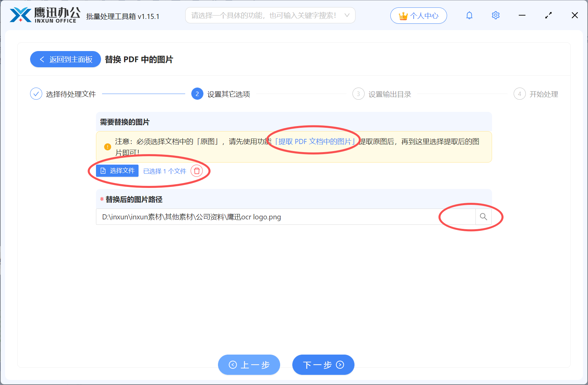Click the magnifier icon to browse image path

pos(483,217)
